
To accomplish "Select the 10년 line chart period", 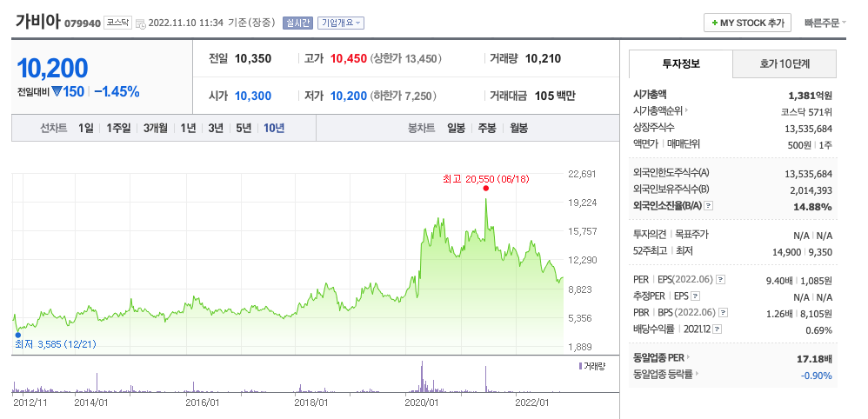I will 274,129.
